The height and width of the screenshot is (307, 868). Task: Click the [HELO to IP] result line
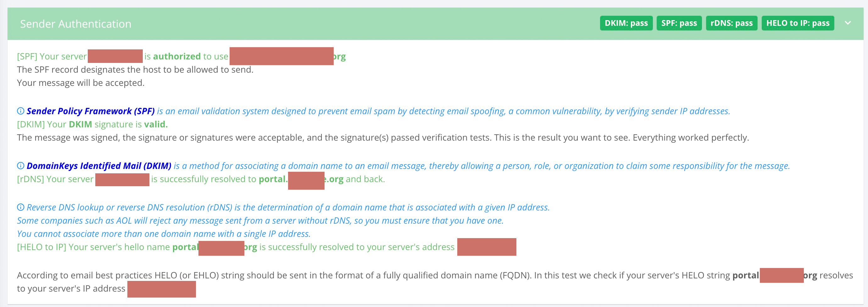pos(267,247)
